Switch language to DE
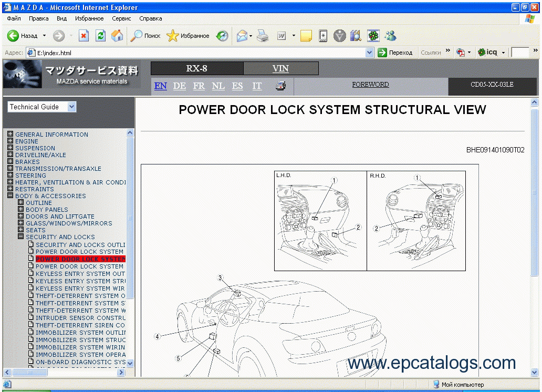542x392 pixels. (180, 86)
